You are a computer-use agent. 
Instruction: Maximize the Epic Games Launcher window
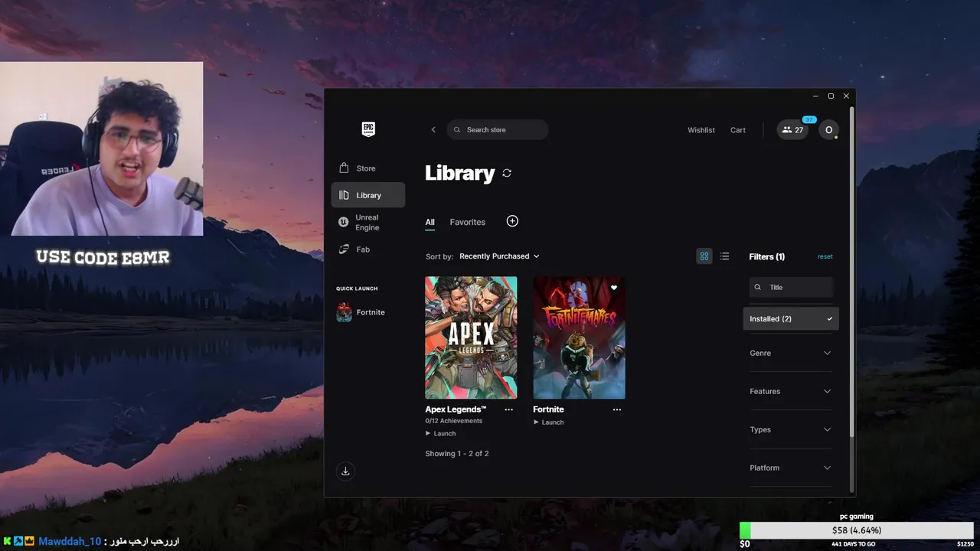click(x=831, y=96)
